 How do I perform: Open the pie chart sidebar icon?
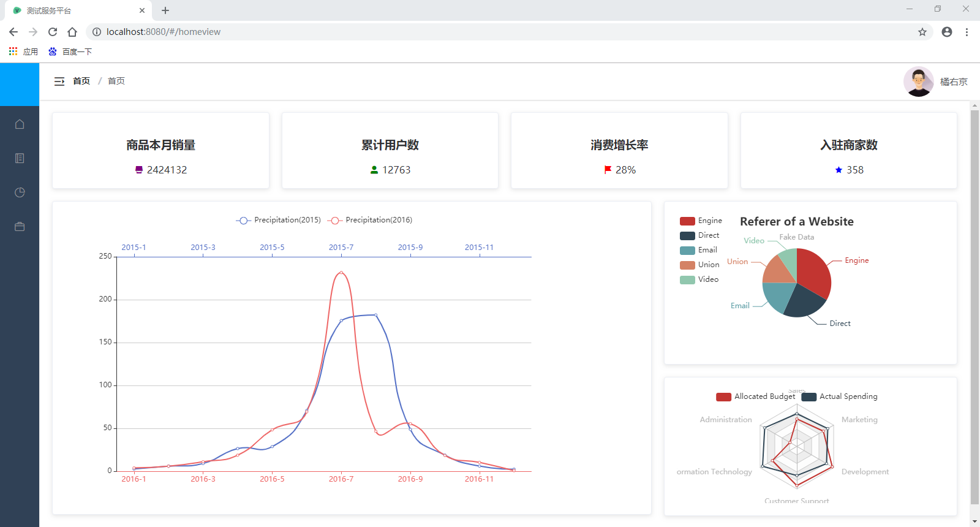(x=20, y=192)
